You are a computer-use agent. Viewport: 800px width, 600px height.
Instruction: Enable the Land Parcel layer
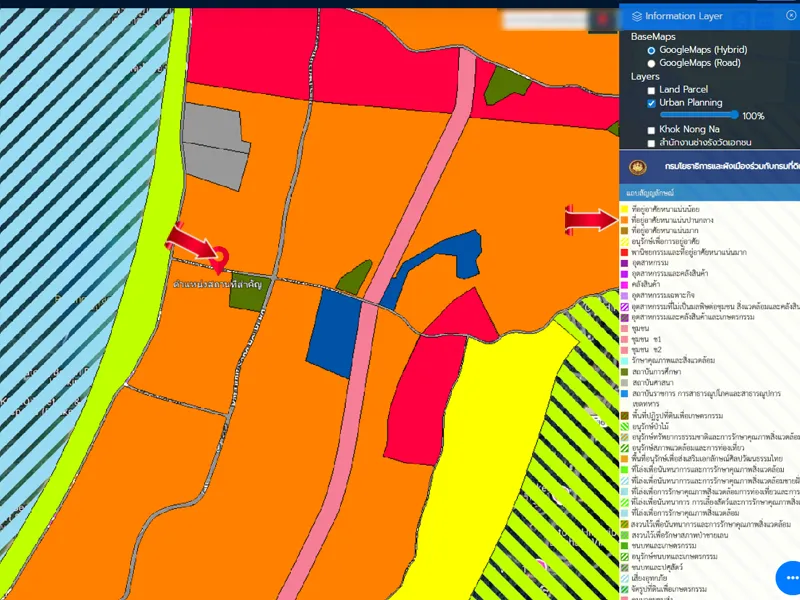tap(652, 90)
